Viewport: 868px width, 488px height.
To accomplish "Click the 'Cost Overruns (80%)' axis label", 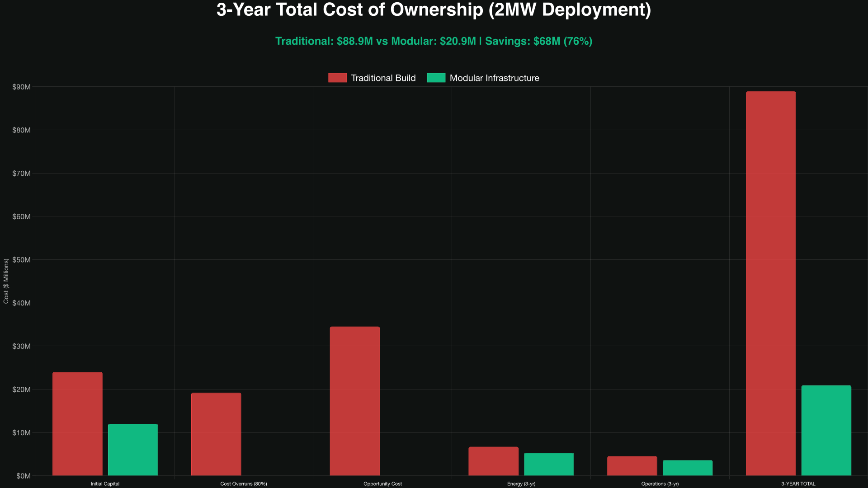I will [x=244, y=484].
